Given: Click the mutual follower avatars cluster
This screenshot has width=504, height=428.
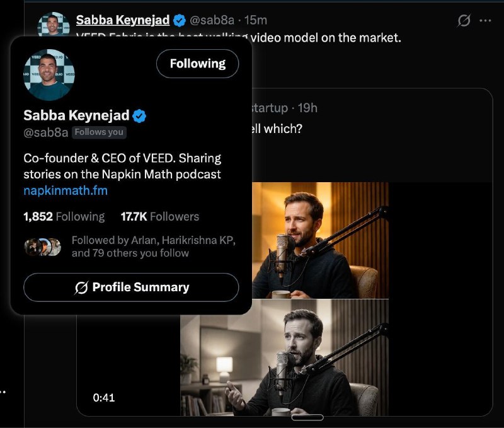Looking at the screenshot, I should tap(43, 247).
